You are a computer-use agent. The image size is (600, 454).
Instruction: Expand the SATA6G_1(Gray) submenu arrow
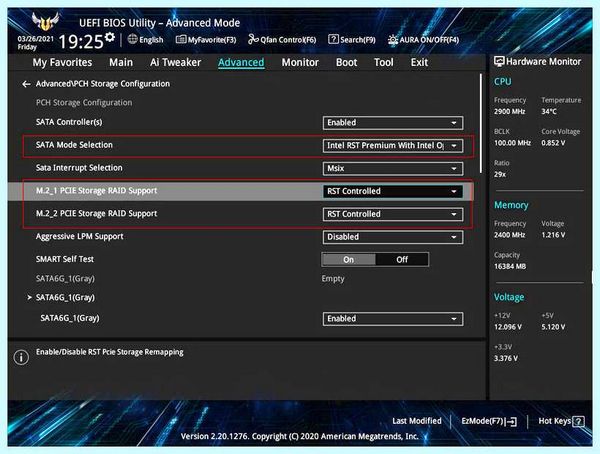[x=29, y=297]
